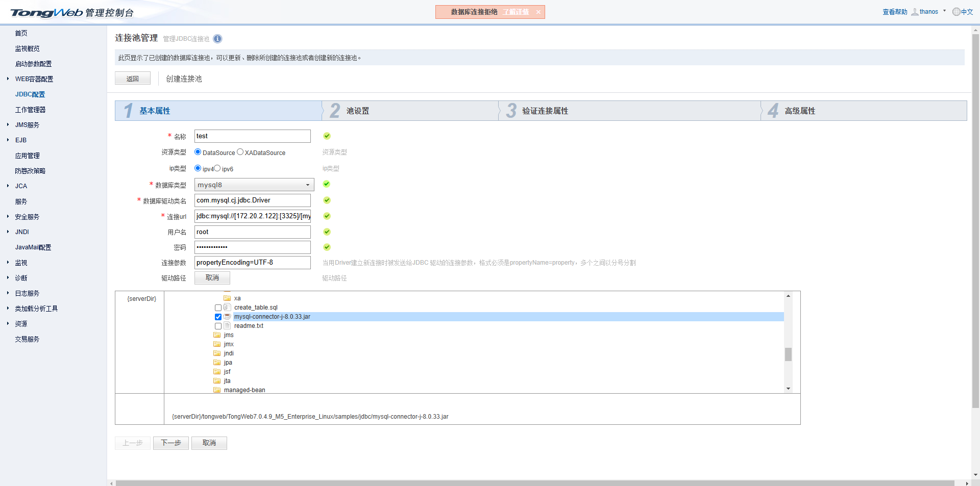980x486 pixels.
Task: Click the user avatar icon beside thanos
Action: (915, 12)
